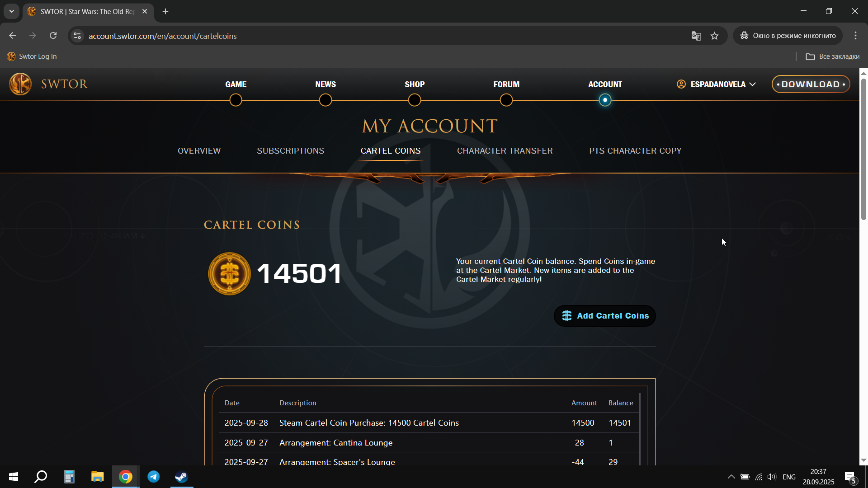Click the -28 amount cell
The width and height of the screenshot is (868, 488).
point(578,443)
